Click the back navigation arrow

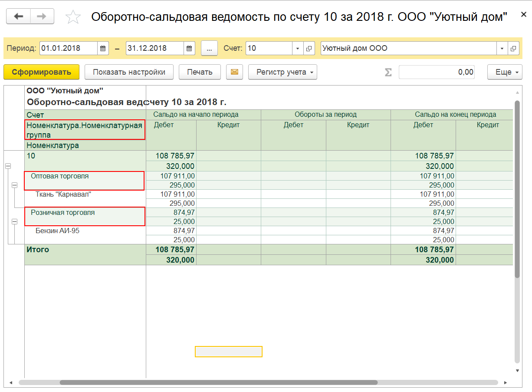coord(18,16)
